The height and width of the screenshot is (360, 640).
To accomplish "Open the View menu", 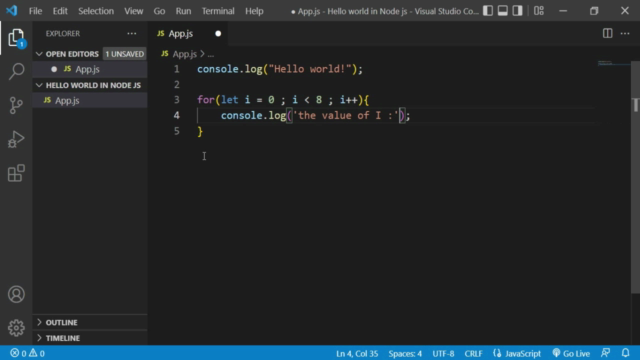I will (x=133, y=11).
